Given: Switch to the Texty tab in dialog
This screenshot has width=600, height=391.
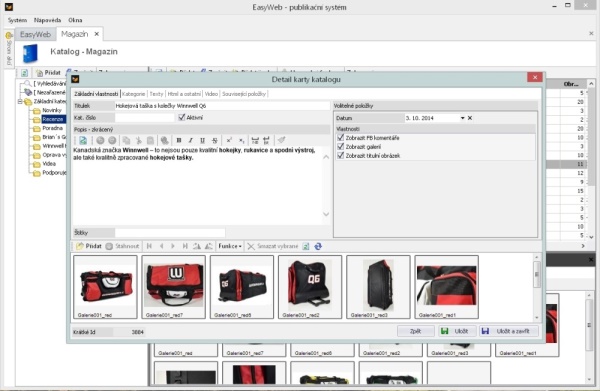Looking at the screenshot, I should point(156,94).
